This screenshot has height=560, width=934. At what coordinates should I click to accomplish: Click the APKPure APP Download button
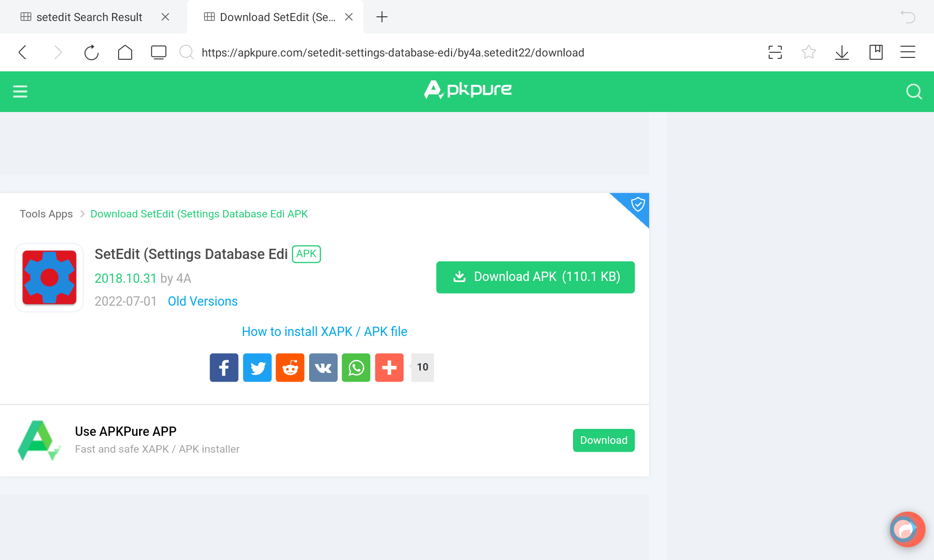pyautogui.click(x=603, y=440)
